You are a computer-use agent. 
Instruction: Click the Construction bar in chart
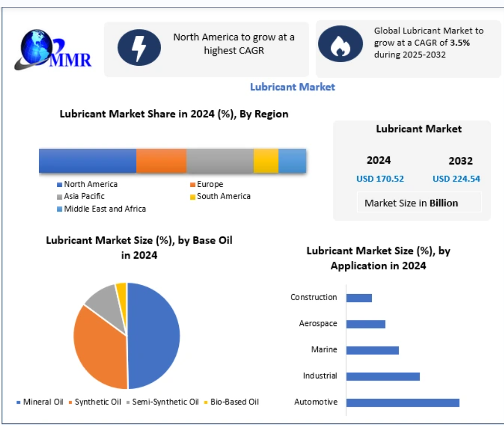click(359, 298)
